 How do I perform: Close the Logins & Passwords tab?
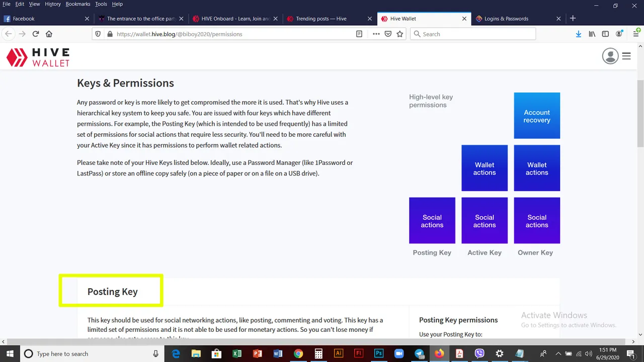558,19
